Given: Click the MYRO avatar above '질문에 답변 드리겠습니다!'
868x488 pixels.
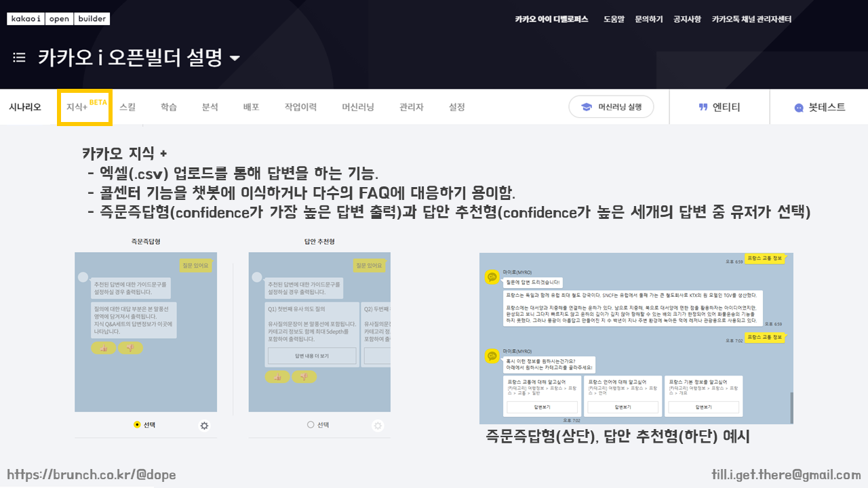Looking at the screenshot, I should [492, 277].
